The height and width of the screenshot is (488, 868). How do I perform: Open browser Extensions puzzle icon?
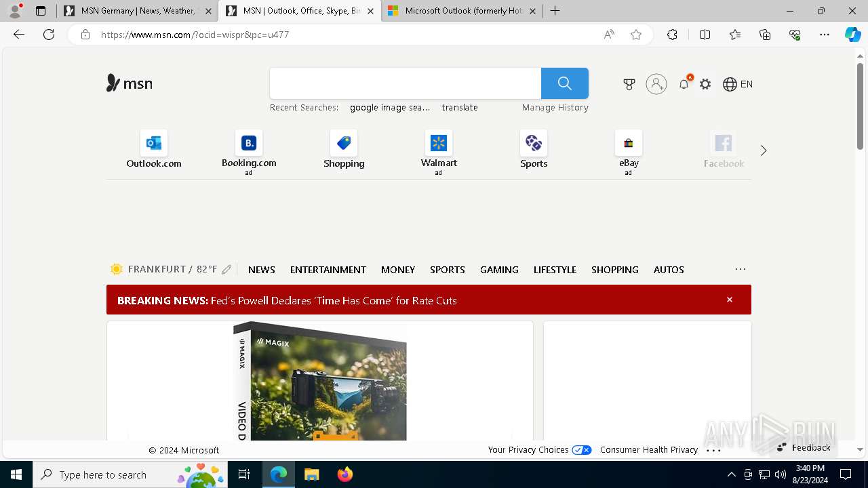coord(672,35)
